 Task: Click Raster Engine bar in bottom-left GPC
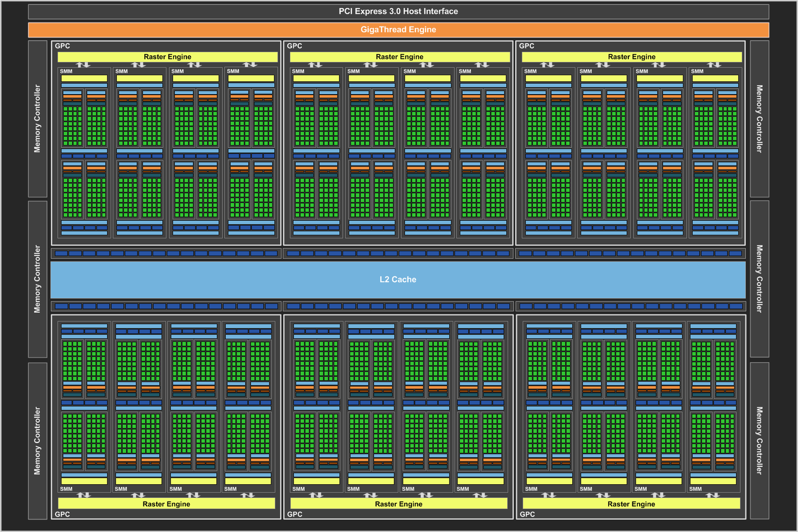coord(166,504)
